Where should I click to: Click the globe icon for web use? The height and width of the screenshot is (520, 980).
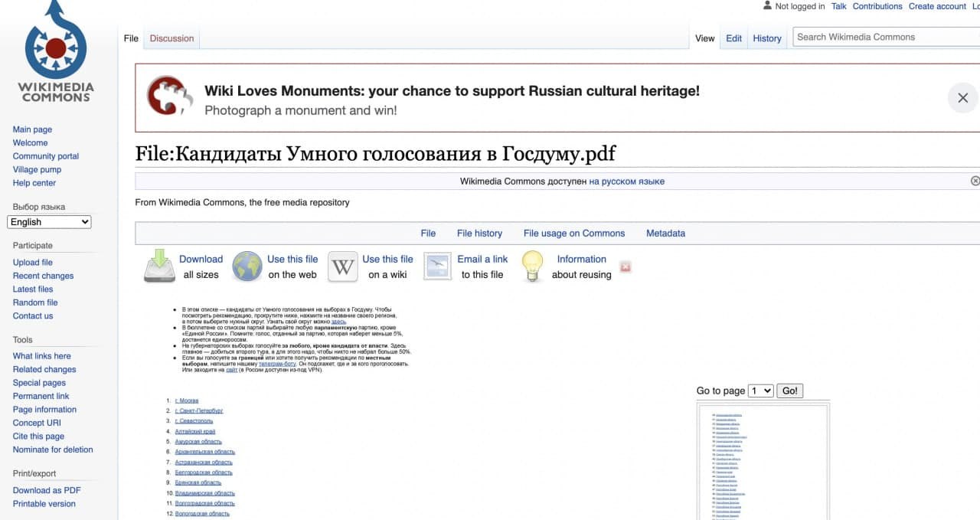[247, 267]
